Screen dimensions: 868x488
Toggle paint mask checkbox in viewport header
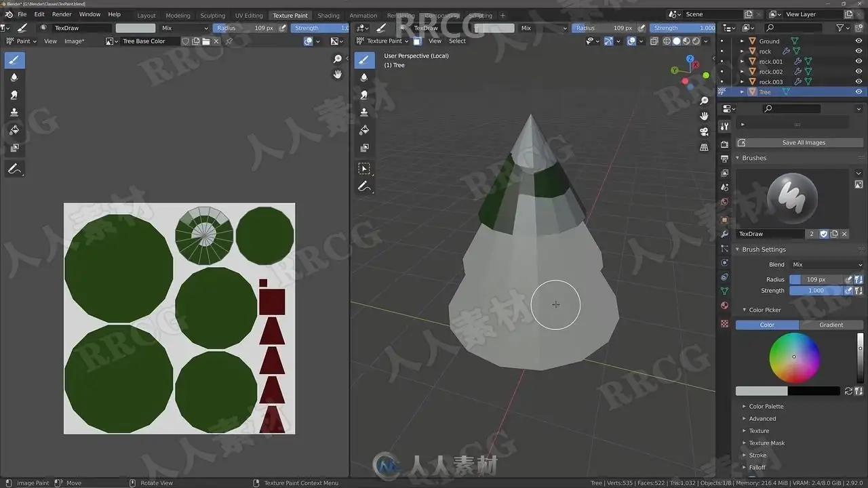418,41
